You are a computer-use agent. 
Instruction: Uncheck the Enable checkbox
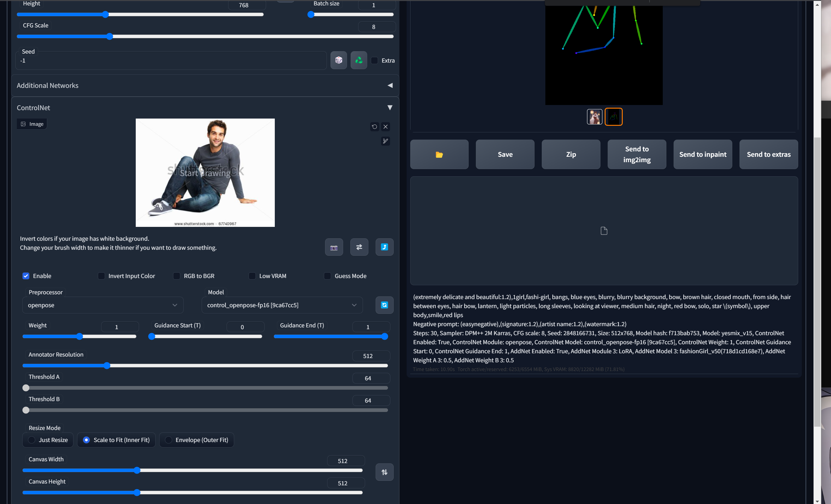click(x=26, y=276)
